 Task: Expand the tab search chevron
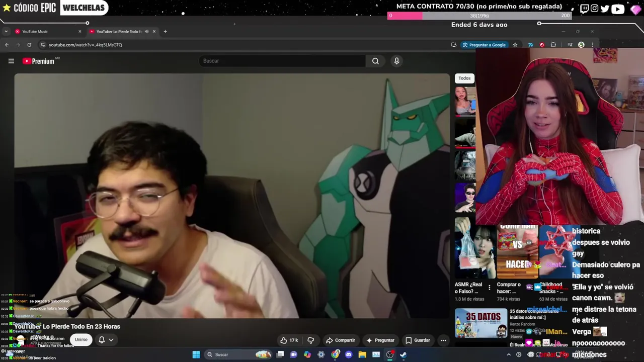6,32
